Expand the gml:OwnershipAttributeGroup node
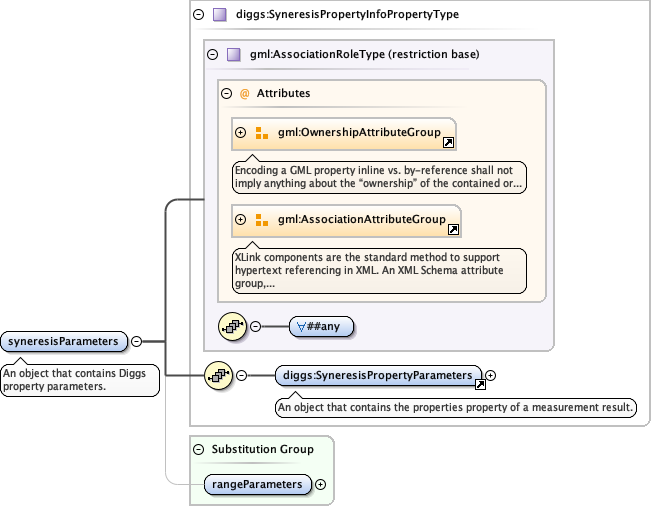The height and width of the screenshot is (507, 652). point(240,133)
